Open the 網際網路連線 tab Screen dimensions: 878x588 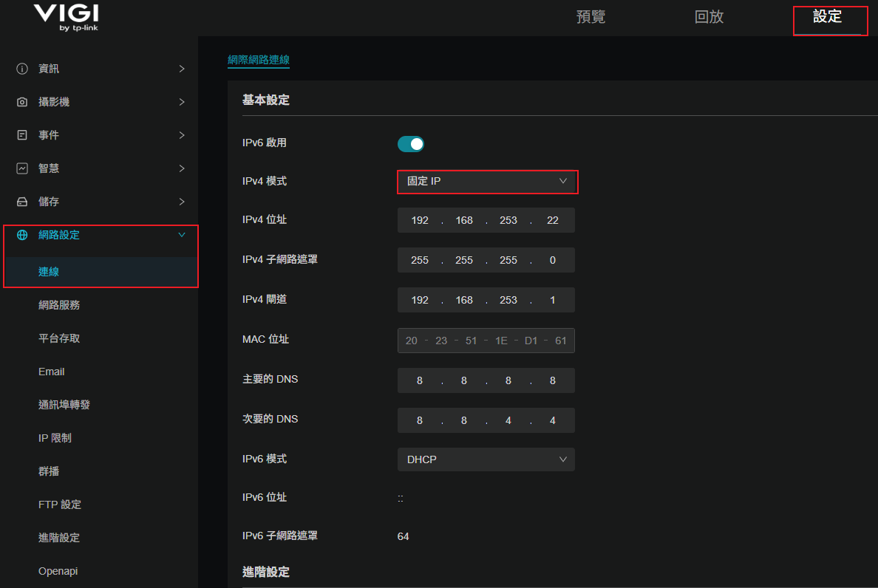pos(258,60)
